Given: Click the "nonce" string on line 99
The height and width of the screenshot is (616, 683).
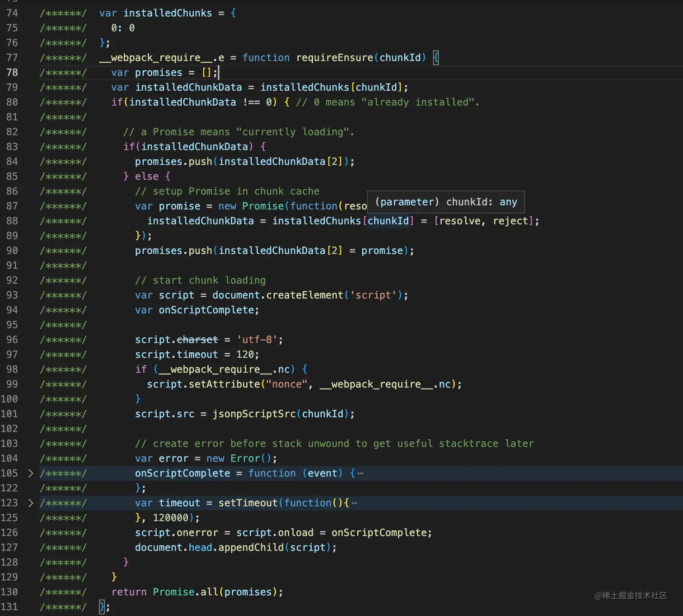Looking at the screenshot, I should pos(287,384).
